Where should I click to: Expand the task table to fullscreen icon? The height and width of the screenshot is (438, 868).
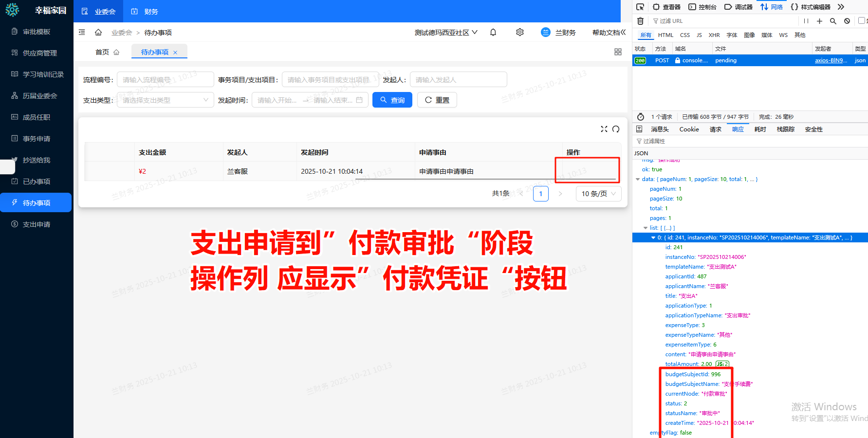tap(604, 129)
